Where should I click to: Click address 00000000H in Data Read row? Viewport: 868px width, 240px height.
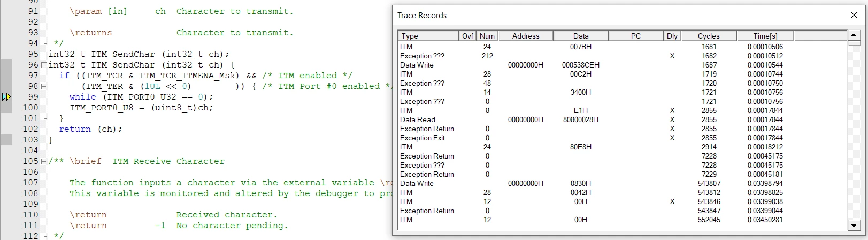point(526,119)
